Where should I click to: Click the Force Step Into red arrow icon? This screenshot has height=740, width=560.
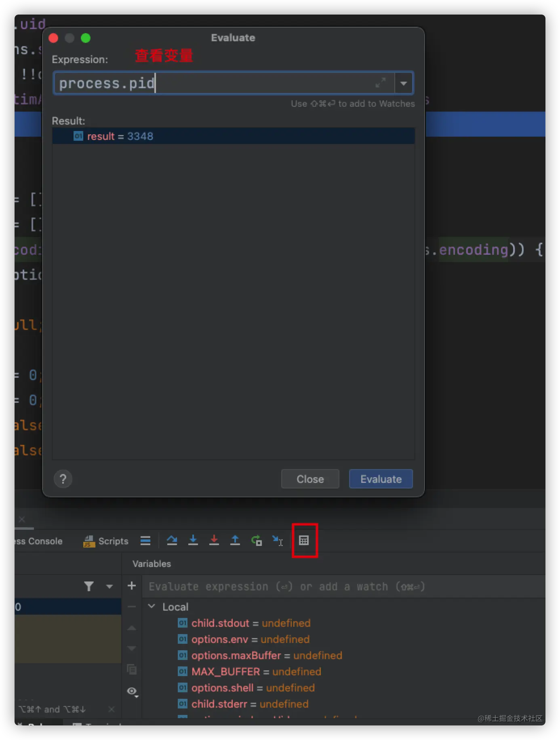214,540
